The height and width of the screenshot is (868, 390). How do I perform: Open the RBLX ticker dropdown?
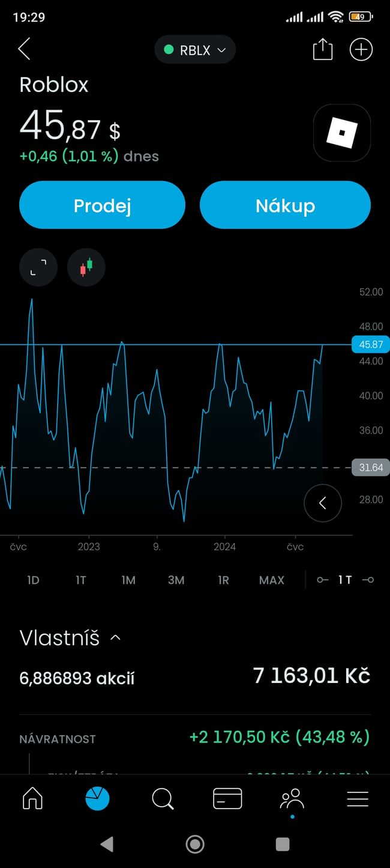coord(195,50)
